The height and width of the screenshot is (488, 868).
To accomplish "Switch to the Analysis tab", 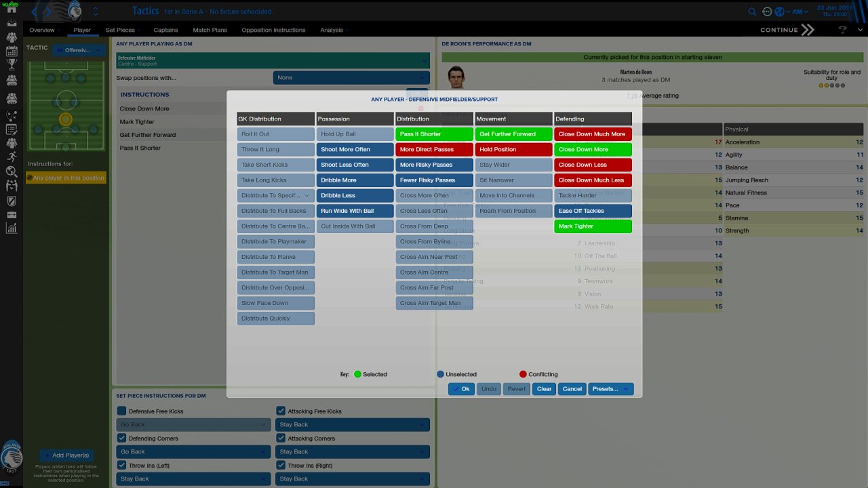I will click(332, 30).
